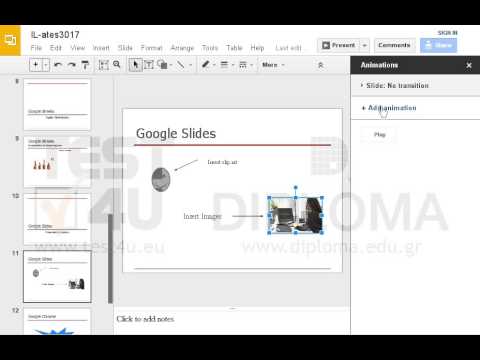Click the Insert clip art text label
The height and width of the screenshot is (360, 480).
coord(223,162)
